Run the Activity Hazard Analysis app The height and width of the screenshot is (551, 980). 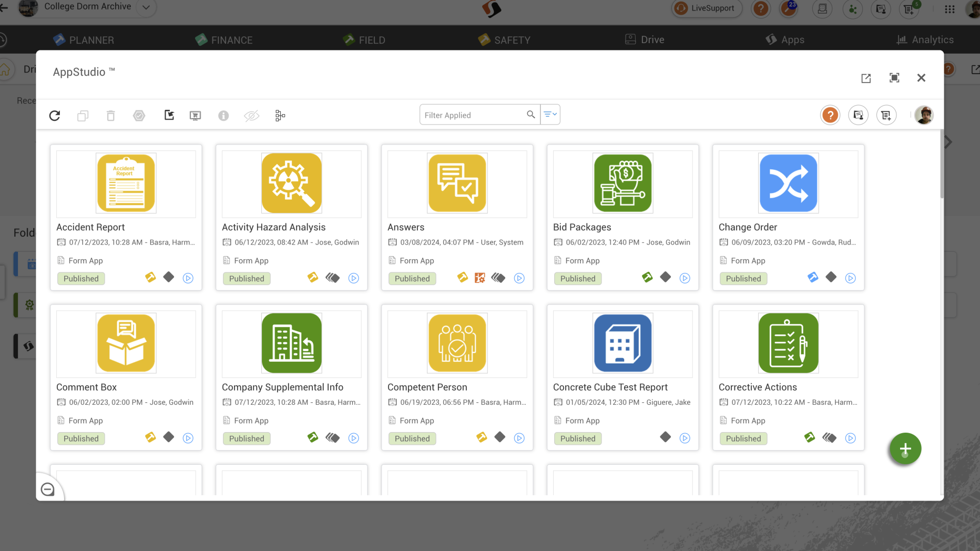click(x=354, y=278)
